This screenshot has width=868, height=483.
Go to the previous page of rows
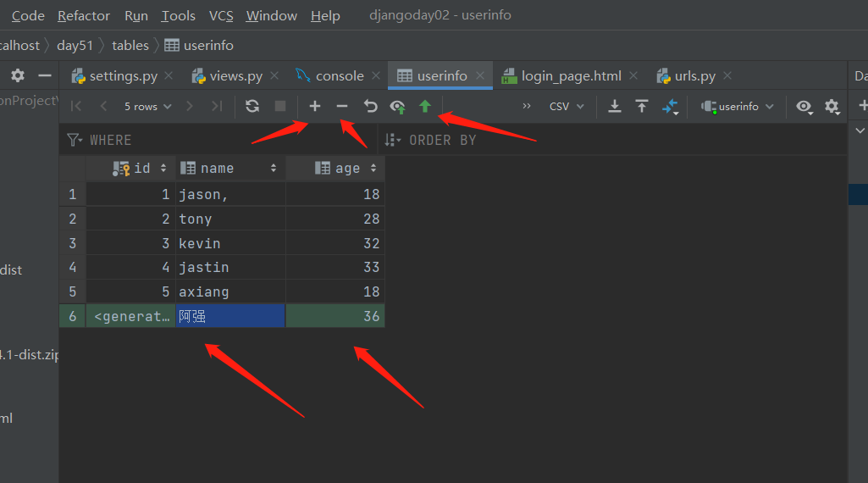[x=103, y=106]
